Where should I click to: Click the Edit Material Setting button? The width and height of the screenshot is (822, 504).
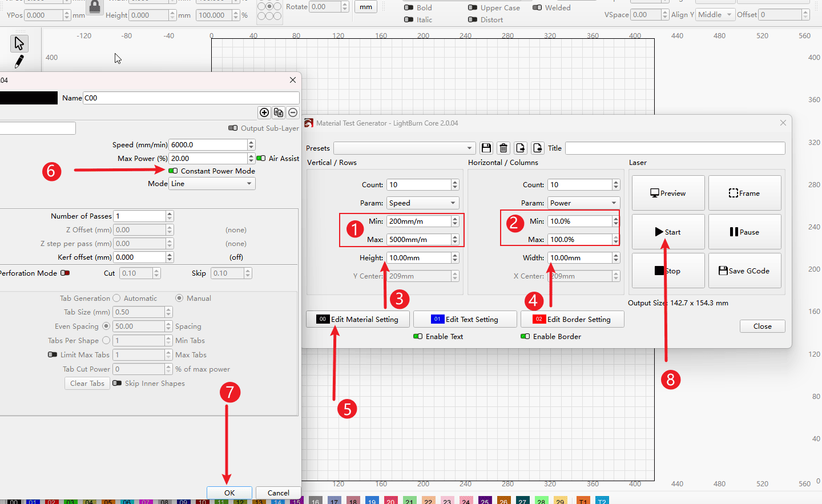click(358, 319)
